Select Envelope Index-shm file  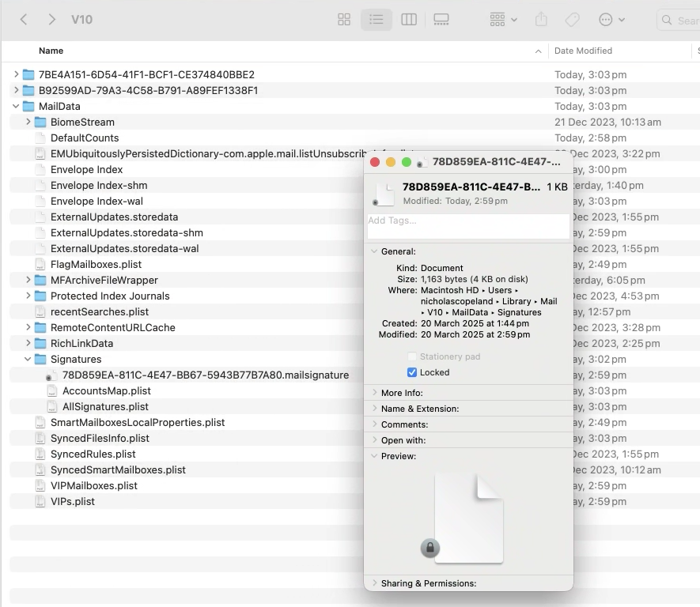[x=99, y=185]
